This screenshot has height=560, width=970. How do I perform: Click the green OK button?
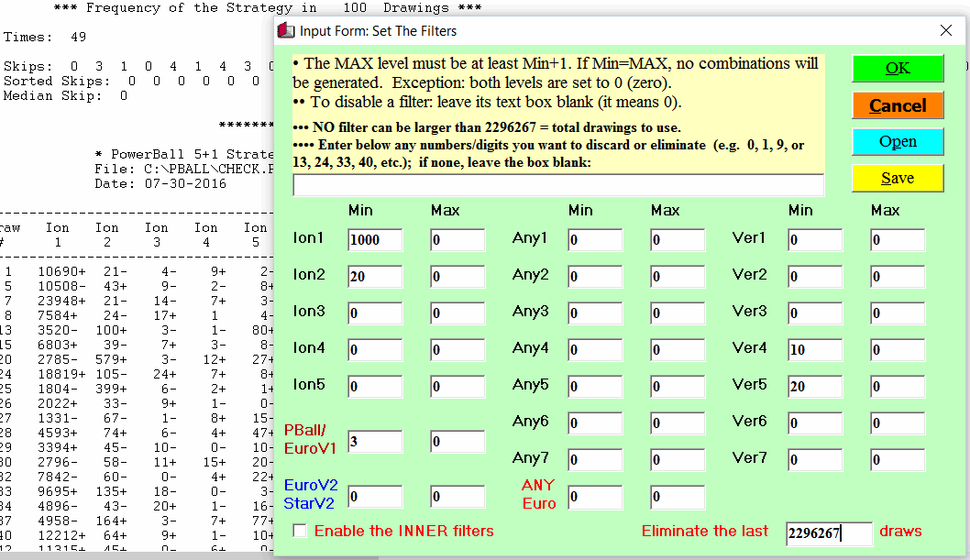coord(898,69)
